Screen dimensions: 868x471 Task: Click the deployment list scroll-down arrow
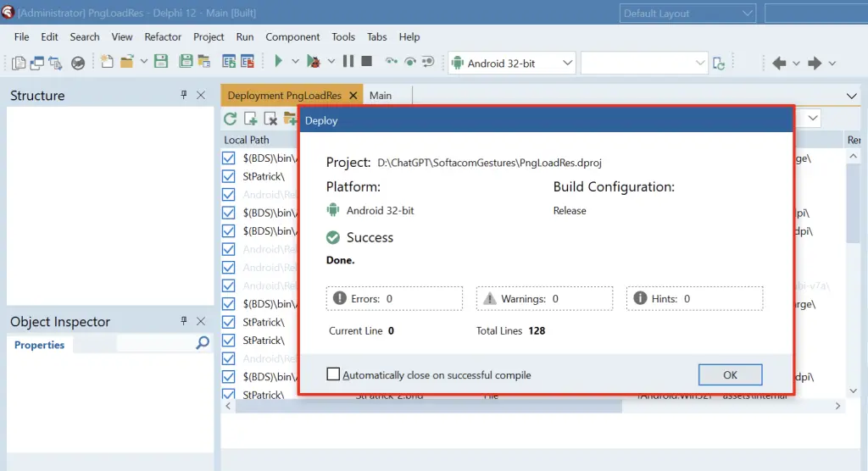853,391
